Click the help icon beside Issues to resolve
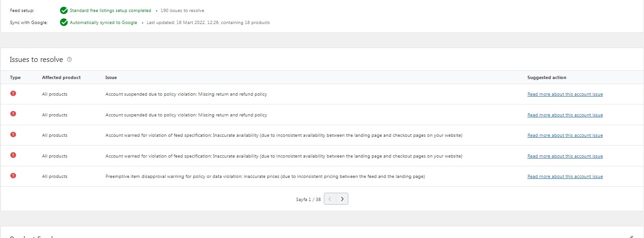Image resolution: width=644 pixels, height=238 pixels. coord(69,60)
